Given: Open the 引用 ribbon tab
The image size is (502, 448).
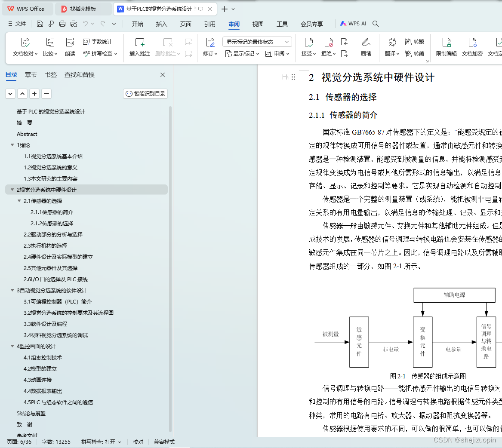Looking at the screenshot, I should [x=209, y=24].
